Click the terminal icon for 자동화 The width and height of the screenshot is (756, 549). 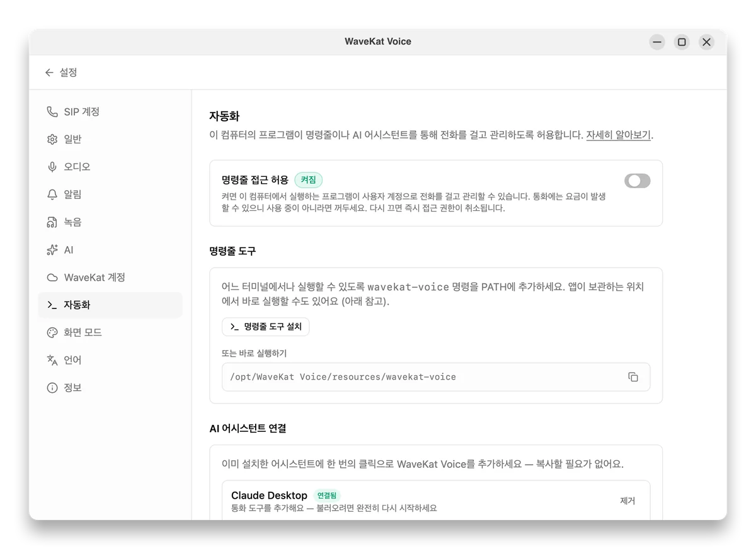tap(52, 305)
